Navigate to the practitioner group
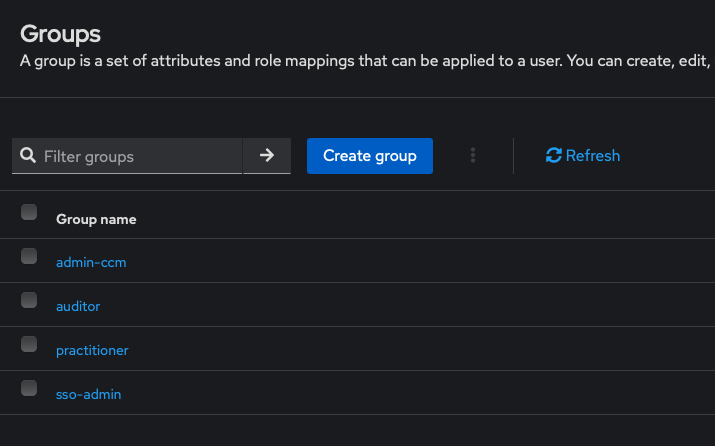This screenshot has width=715, height=446. (x=92, y=350)
